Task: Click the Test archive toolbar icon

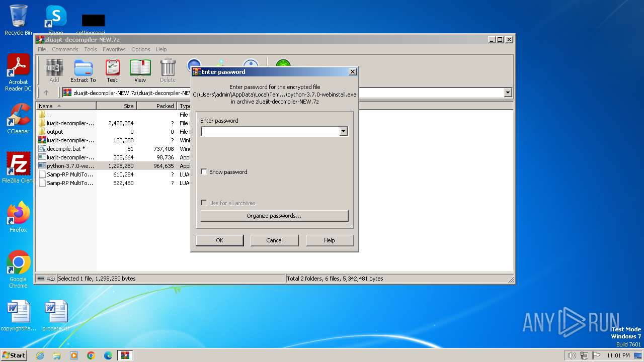Action: (x=112, y=71)
